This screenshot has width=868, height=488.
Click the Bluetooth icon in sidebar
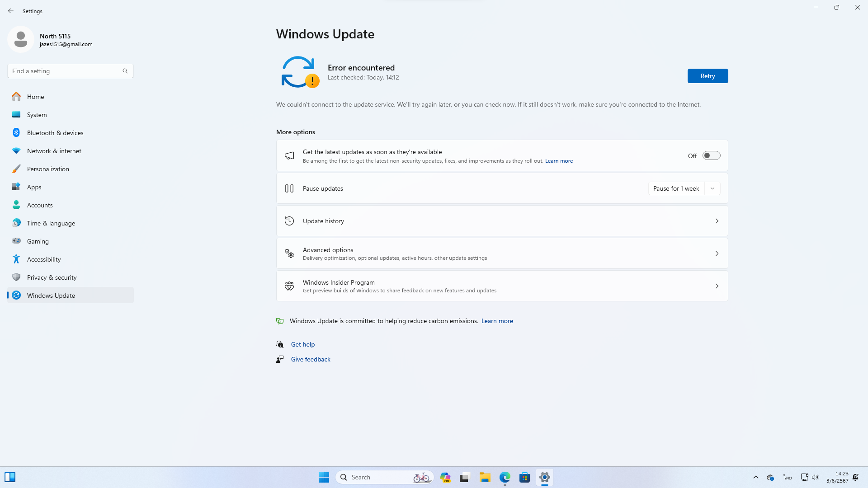click(x=16, y=132)
